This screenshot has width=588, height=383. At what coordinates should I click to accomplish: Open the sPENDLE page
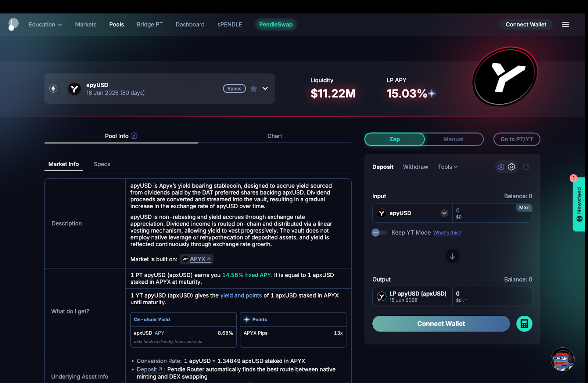click(230, 24)
